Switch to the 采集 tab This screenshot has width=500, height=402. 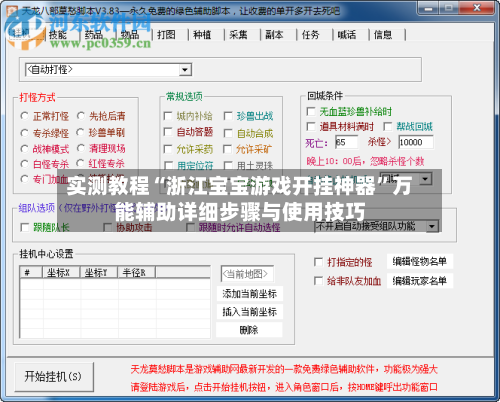[x=238, y=35]
